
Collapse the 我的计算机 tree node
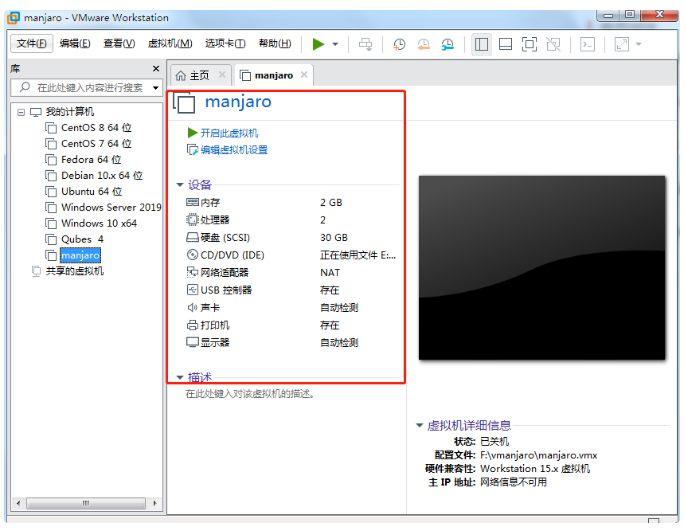click(x=21, y=112)
